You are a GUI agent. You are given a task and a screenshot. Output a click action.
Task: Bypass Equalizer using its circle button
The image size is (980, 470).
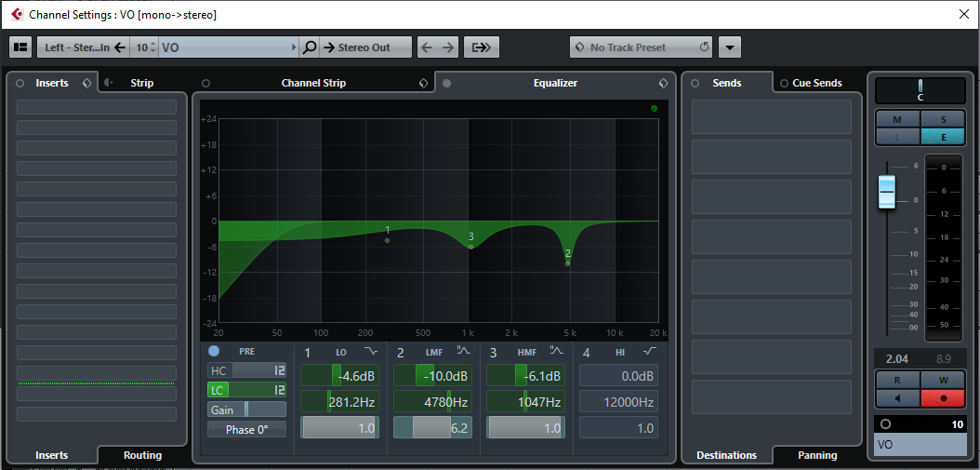click(446, 83)
